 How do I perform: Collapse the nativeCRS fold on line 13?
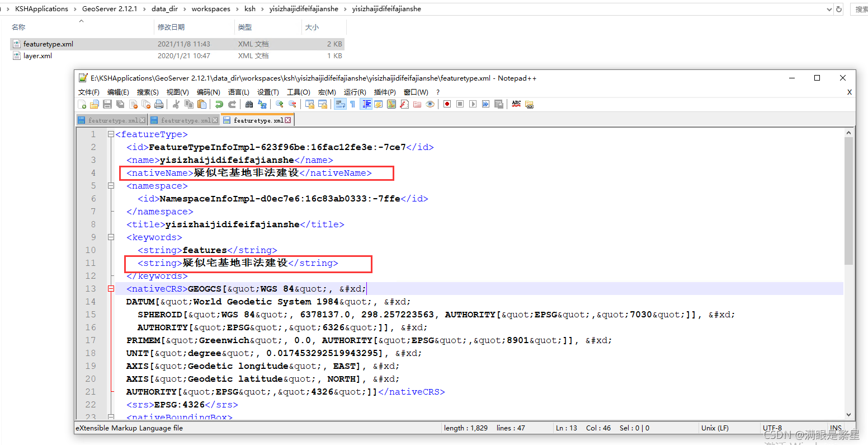[x=111, y=289]
